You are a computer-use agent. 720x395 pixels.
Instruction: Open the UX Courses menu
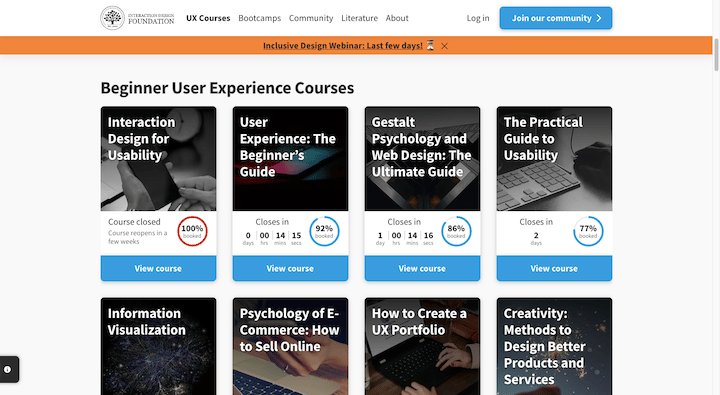pos(208,18)
